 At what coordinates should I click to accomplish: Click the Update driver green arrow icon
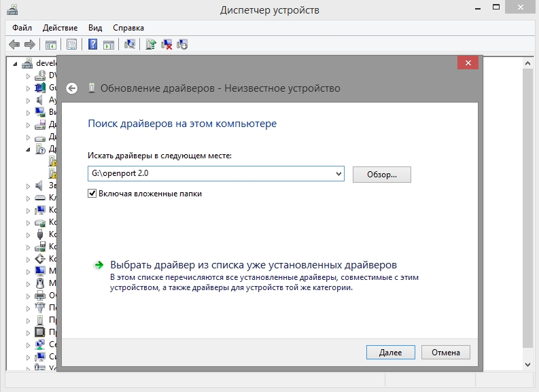(151, 44)
